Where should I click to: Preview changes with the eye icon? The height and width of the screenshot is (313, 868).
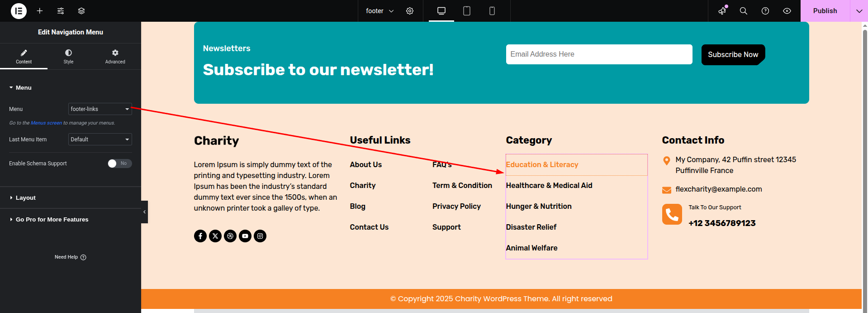pyautogui.click(x=787, y=11)
